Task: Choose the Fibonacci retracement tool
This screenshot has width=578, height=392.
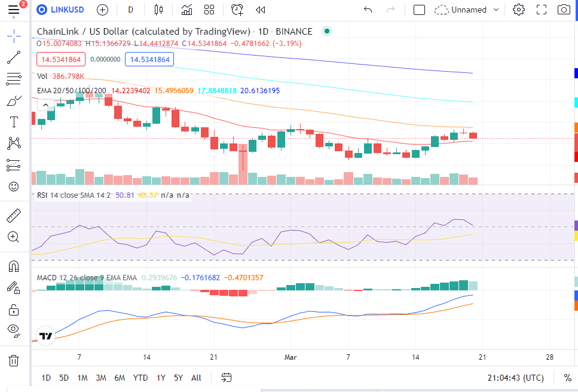Action: coord(14,79)
